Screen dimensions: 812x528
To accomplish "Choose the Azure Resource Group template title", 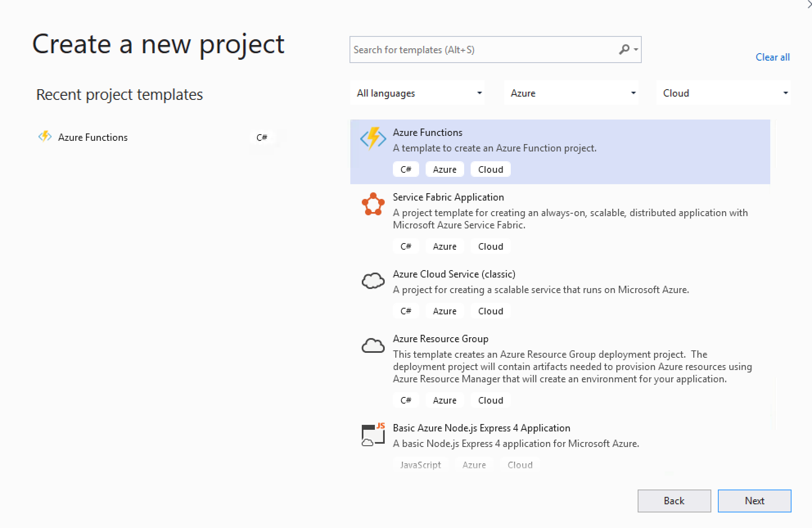I will 440,339.
